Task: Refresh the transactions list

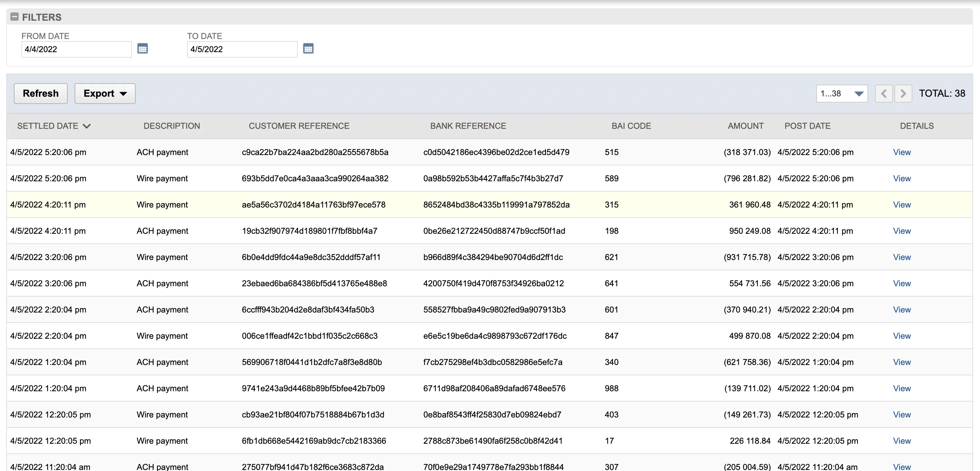Action: [41, 94]
